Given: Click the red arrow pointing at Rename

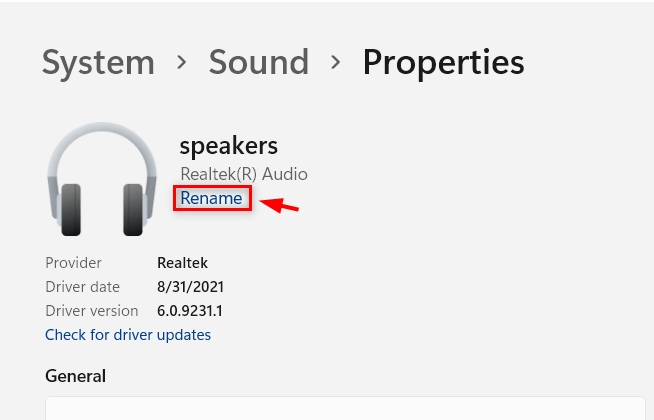Looking at the screenshot, I should [279, 204].
